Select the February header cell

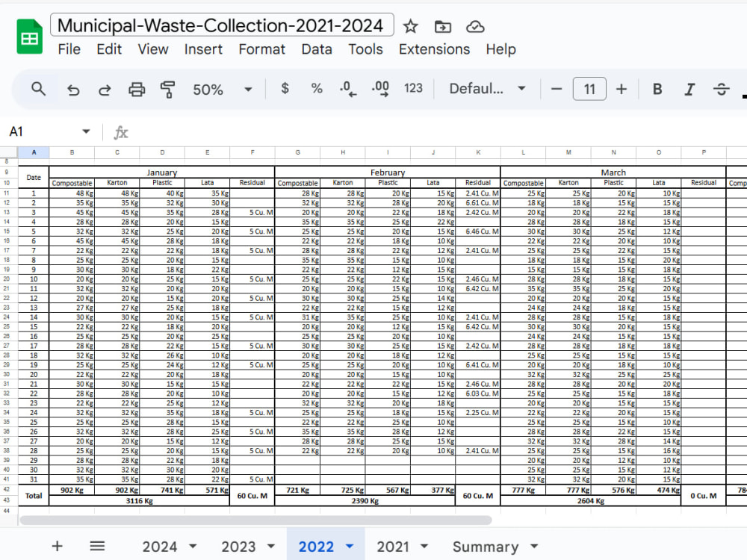[x=387, y=172]
